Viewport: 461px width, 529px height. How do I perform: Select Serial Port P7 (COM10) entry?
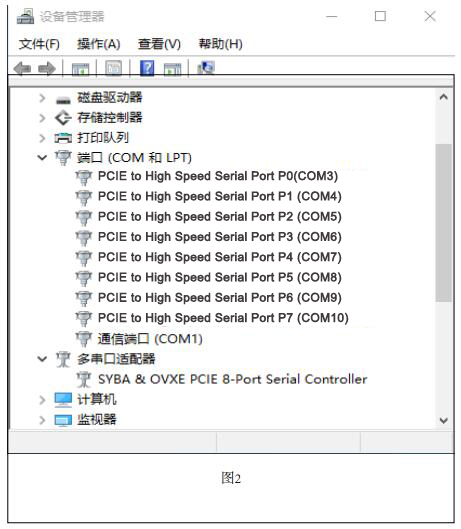click(223, 318)
